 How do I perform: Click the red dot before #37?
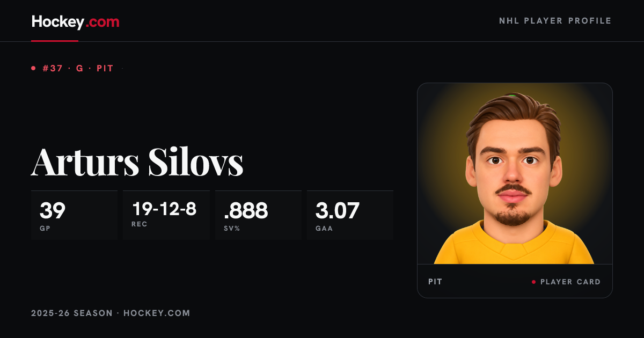[33, 68]
